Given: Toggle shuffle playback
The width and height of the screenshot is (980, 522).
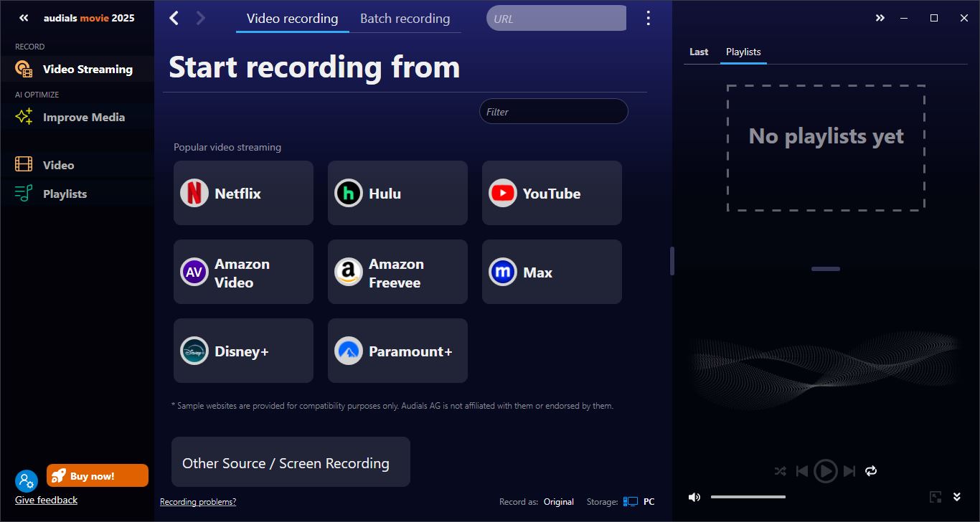Looking at the screenshot, I should [x=781, y=471].
